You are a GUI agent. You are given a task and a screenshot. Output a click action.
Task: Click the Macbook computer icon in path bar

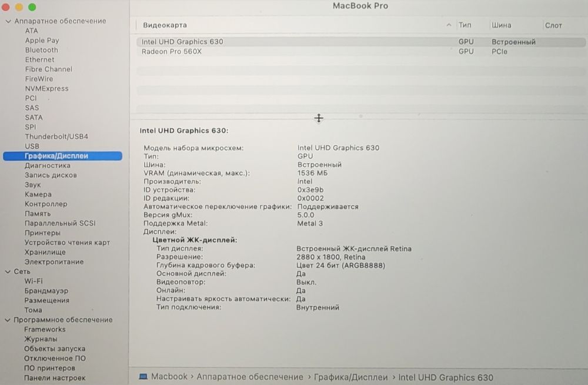143,377
